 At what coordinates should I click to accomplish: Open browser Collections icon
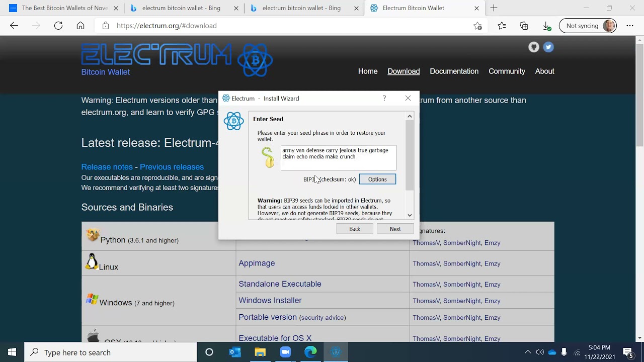[x=524, y=26]
